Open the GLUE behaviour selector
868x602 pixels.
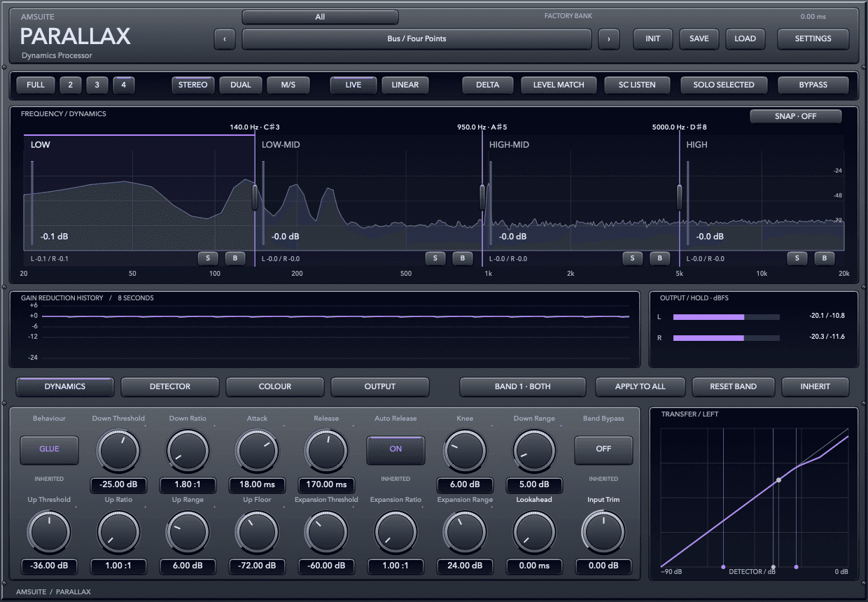(x=49, y=449)
